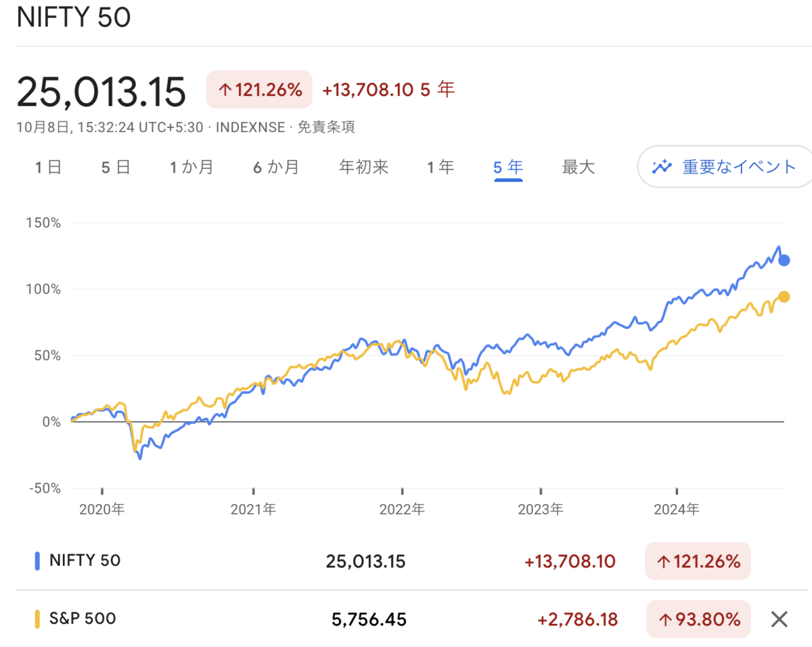Click the 0% y-axis label
812x647 pixels.
[50, 422]
